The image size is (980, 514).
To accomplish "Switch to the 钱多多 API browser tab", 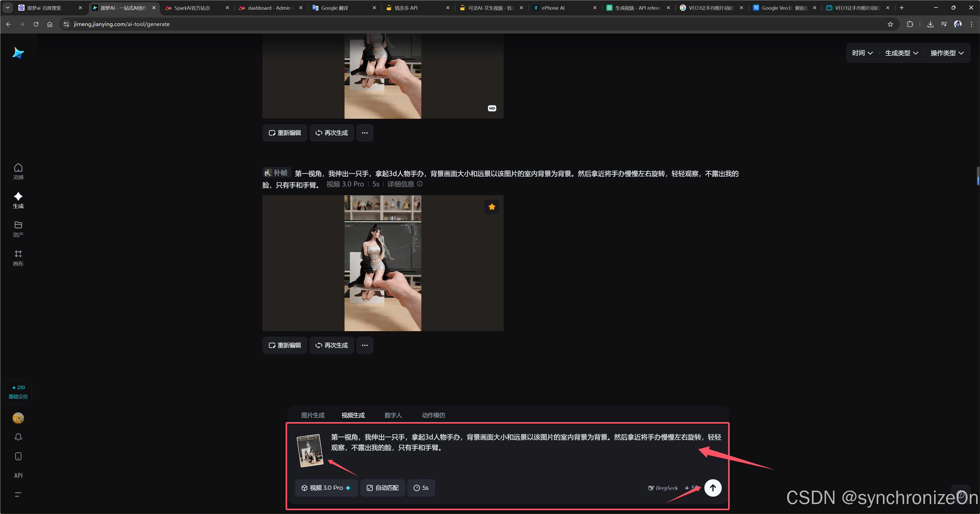I will pyautogui.click(x=418, y=8).
